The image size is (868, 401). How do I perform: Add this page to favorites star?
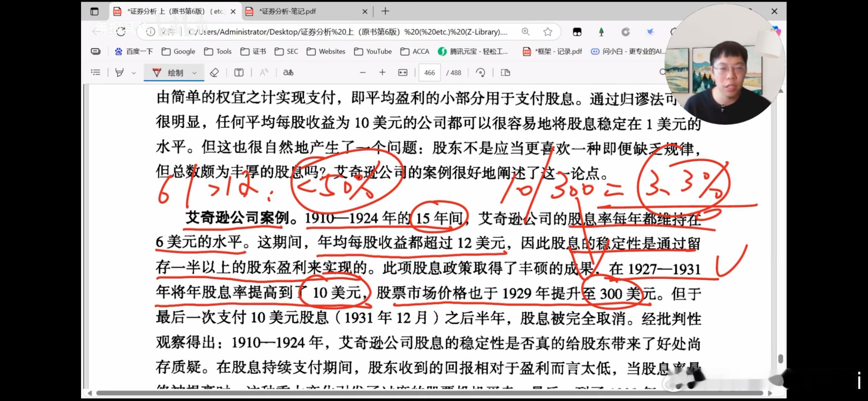click(x=548, y=32)
